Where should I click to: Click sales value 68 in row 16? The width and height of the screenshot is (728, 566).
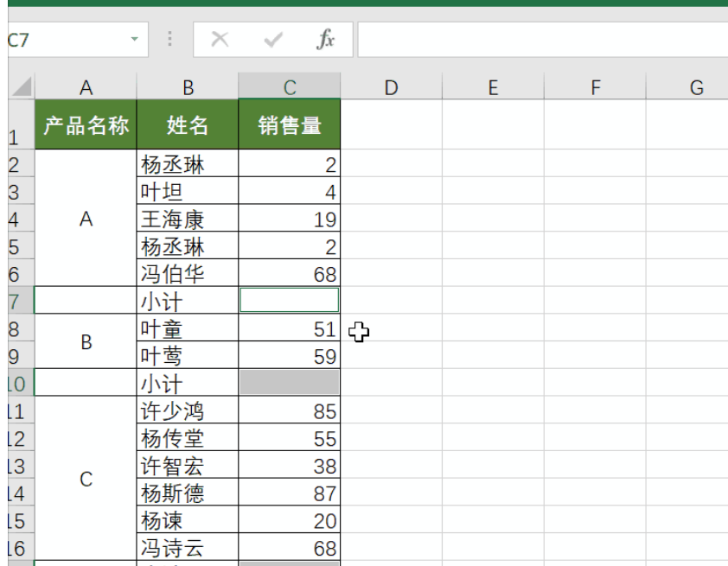click(x=290, y=547)
